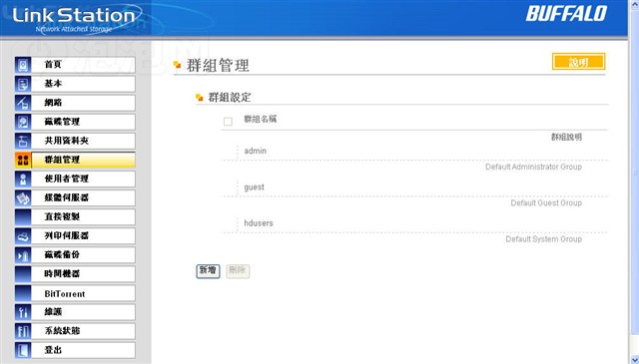This screenshot has height=364, width=639.
Task: Open the 直接複製 menu entry
Action: (75, 217)
